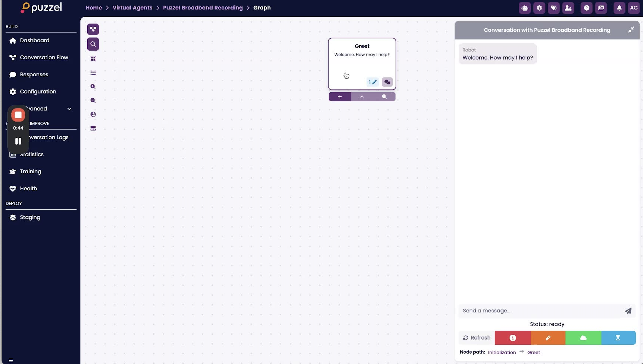Click the list view icon in graph toolbar
The width and height of the screenshot is (643, 364).
[93, 73]
